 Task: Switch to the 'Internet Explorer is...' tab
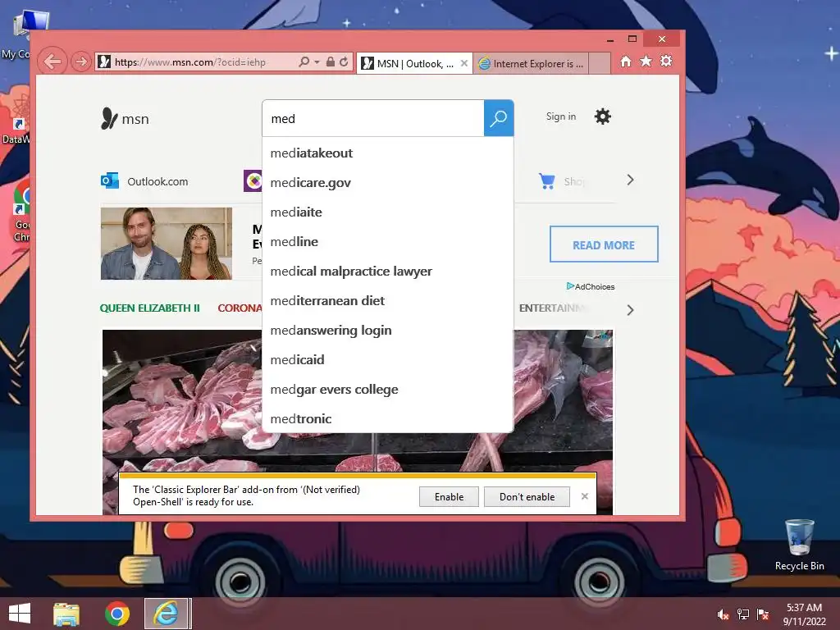tap(531, 64)
